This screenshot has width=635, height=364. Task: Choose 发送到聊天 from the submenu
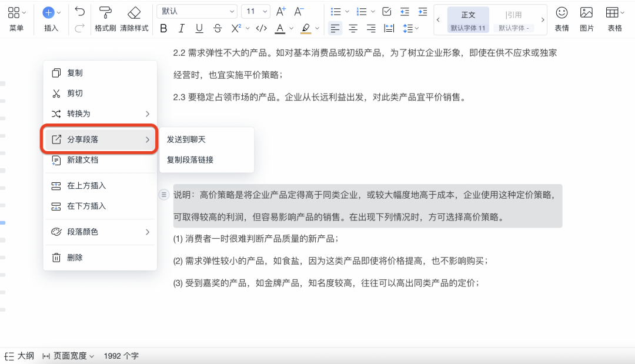(x=186, y=140)
